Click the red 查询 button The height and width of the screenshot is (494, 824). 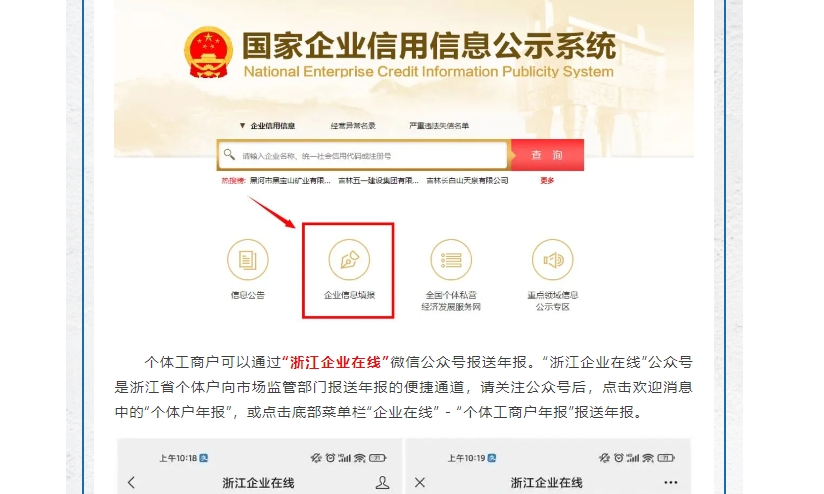point(547,155)
